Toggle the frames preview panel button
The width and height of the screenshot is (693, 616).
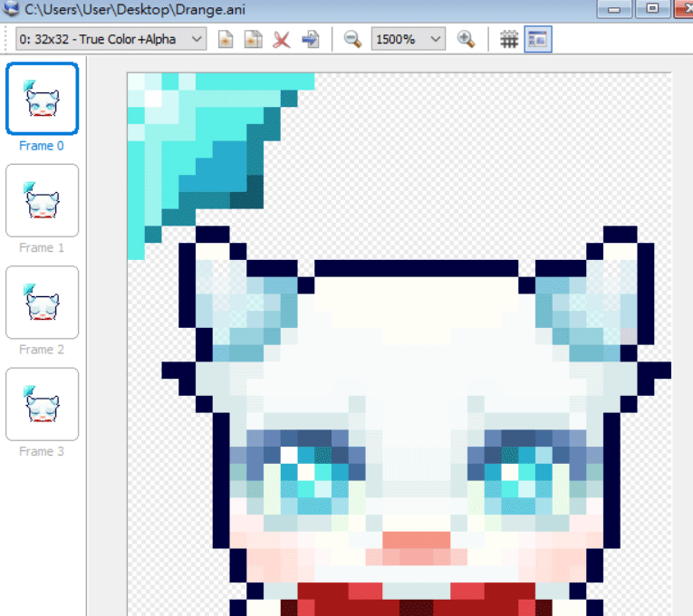click(x=538, y=39)
